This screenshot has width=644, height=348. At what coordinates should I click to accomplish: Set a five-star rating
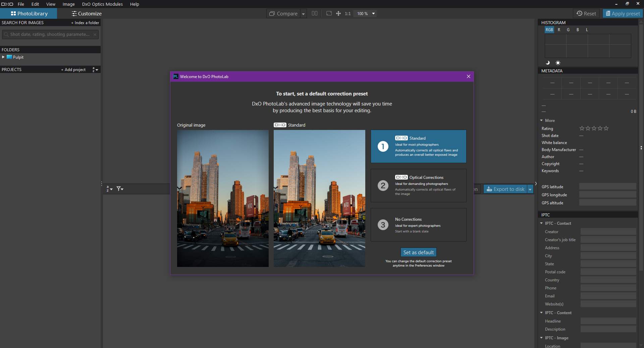(x=606, y=128)
